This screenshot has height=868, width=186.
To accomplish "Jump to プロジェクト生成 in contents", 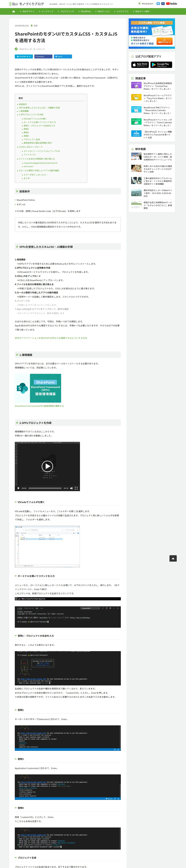I will coord(31,139).
